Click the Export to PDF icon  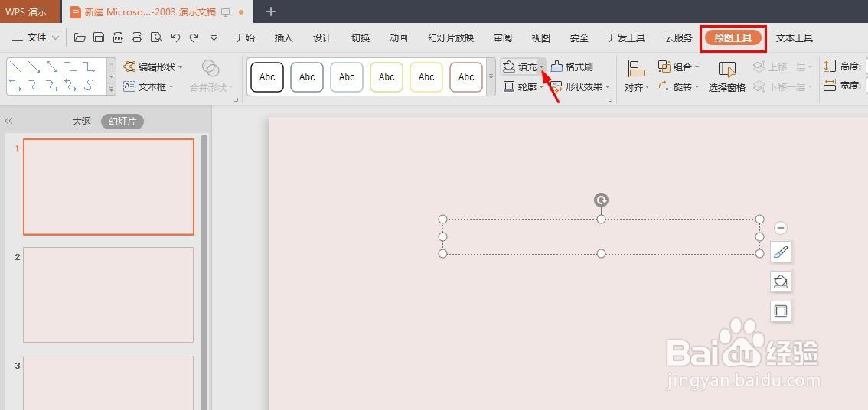pos(117,37)
